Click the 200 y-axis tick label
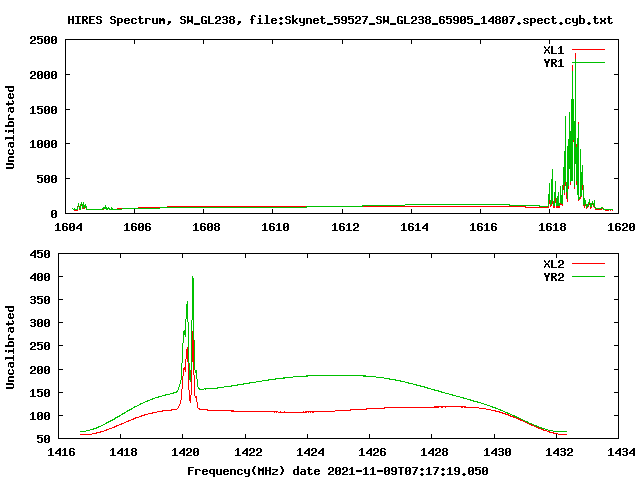 point(40,370)
